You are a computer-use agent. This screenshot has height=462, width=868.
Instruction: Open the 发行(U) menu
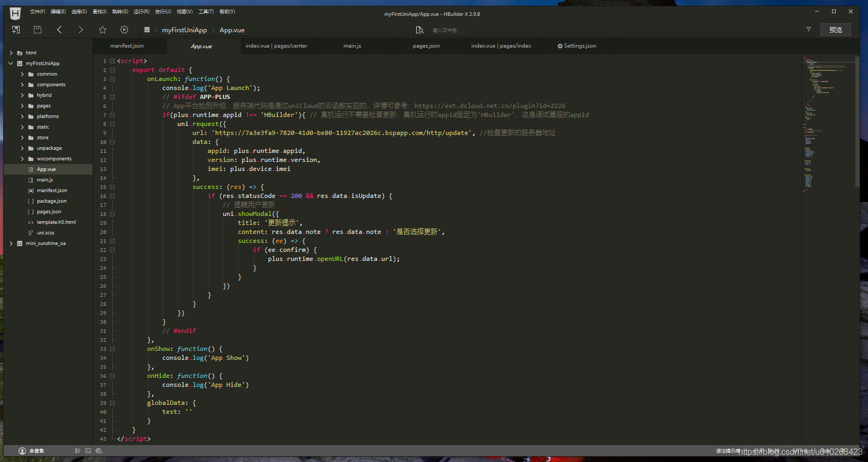tap(163, 12)
